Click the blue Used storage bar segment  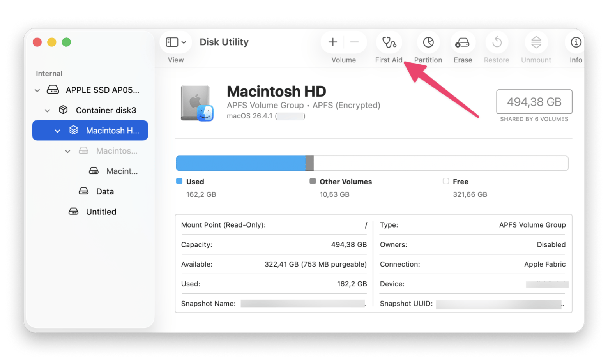(241, 163)
